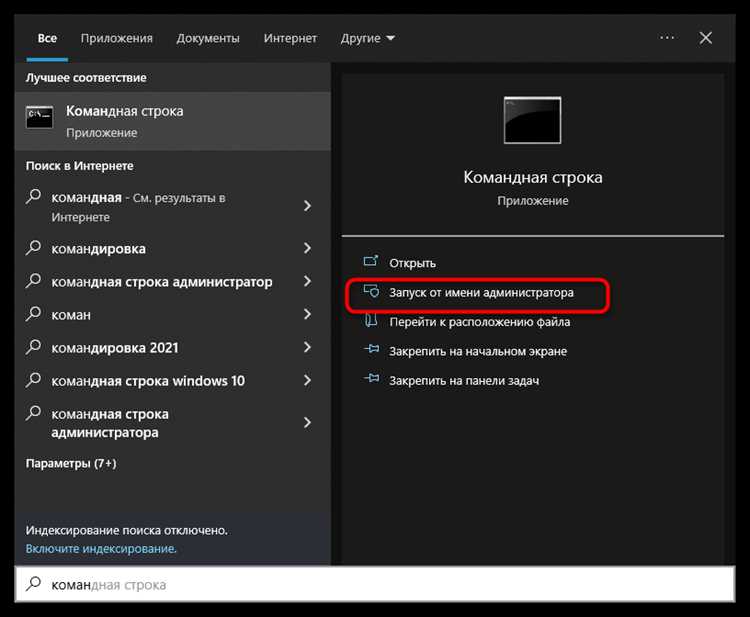Click the Командная строка title in preview pane

pos(533,177)
